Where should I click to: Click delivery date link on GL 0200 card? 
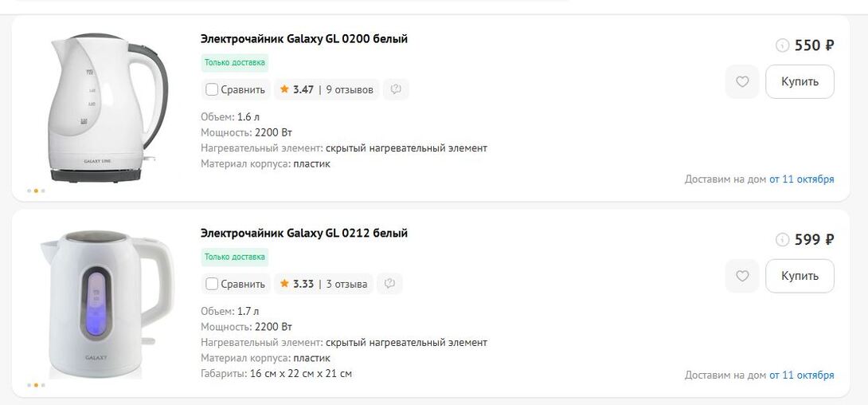click(x=801, y=179)
